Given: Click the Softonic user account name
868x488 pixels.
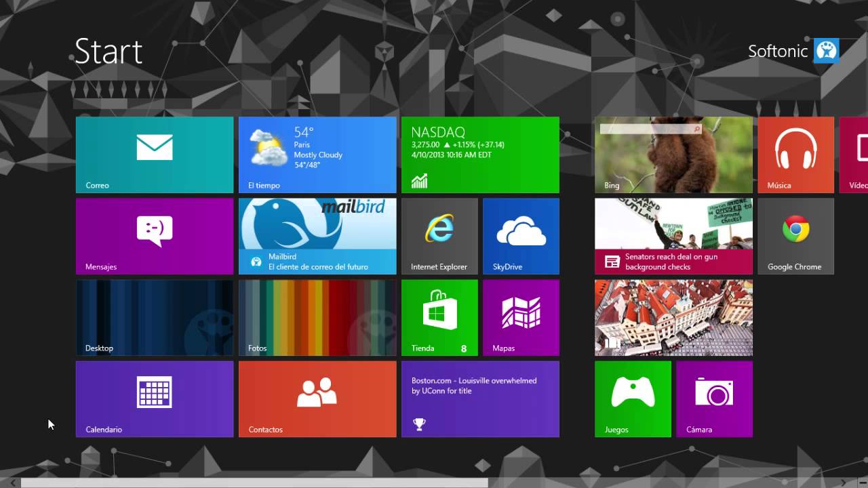Looking at the screenshot, I should pyautogui.click(x=778, y=51).
